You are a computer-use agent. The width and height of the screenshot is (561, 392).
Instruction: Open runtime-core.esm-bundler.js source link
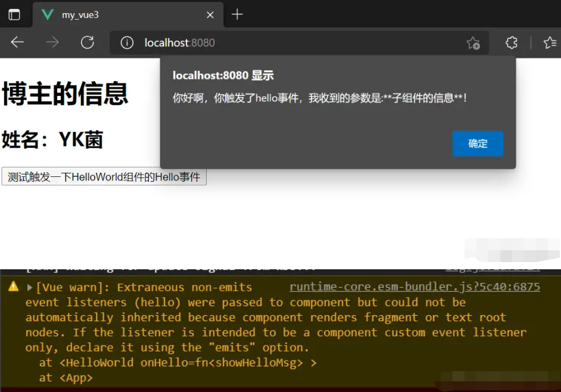[x=414, y=287]
